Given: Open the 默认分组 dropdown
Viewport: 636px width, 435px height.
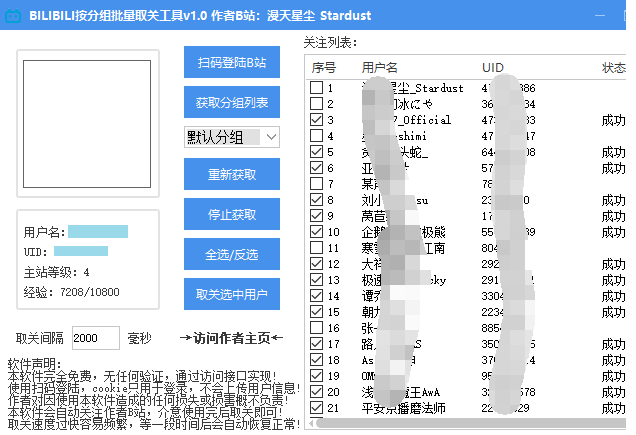Looking at the screenshot, I should 232,137.
